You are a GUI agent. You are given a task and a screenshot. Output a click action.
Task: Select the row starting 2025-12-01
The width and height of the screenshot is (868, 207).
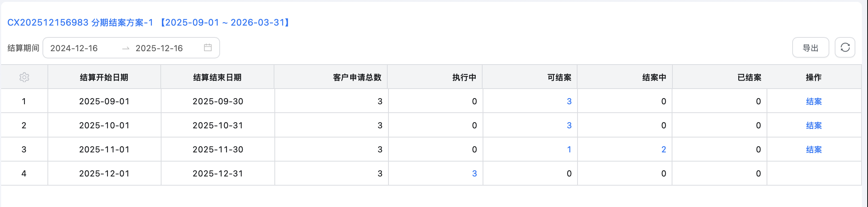[104, 174]
